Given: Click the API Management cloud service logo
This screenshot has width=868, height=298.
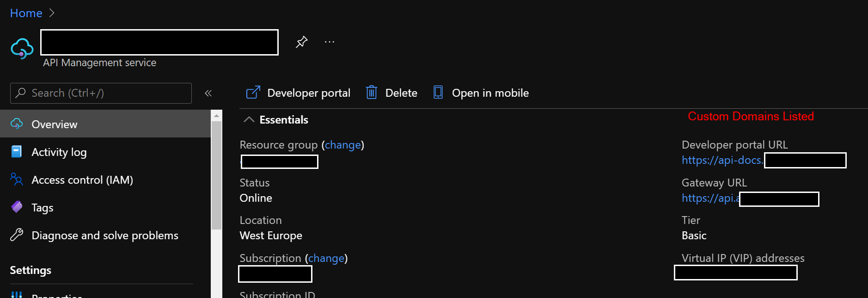Looking at the screenshot, I should tap(22, 48).
